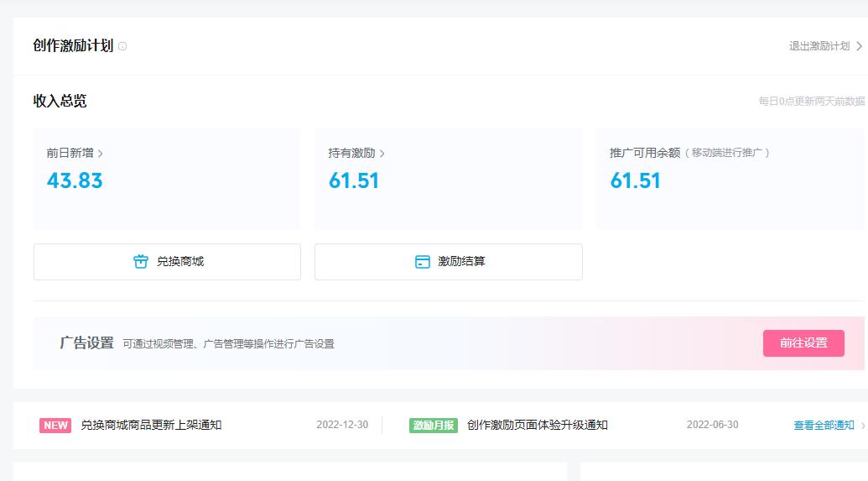868x481 pixels.
Task: Open 持有激励 details
Action: coord(351,153)
